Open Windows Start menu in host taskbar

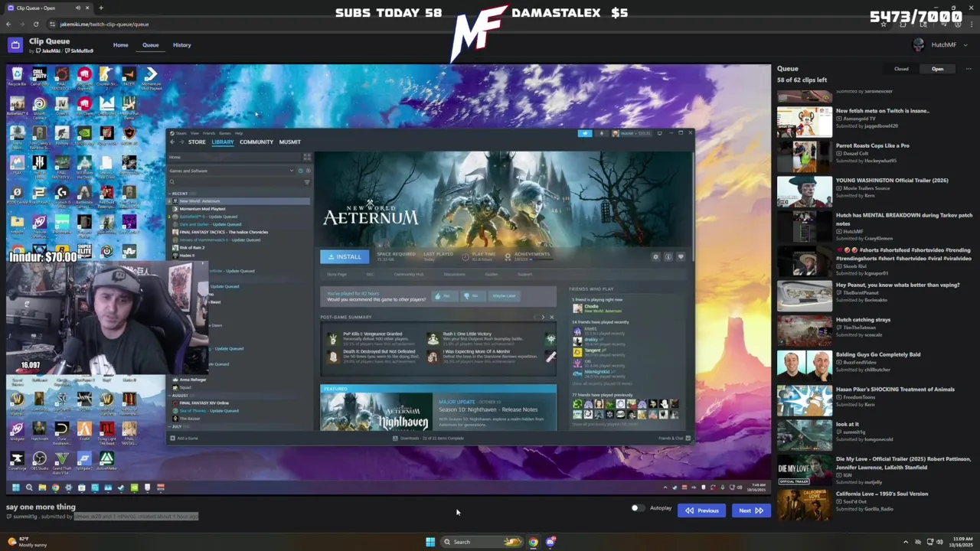click(430, 542)
